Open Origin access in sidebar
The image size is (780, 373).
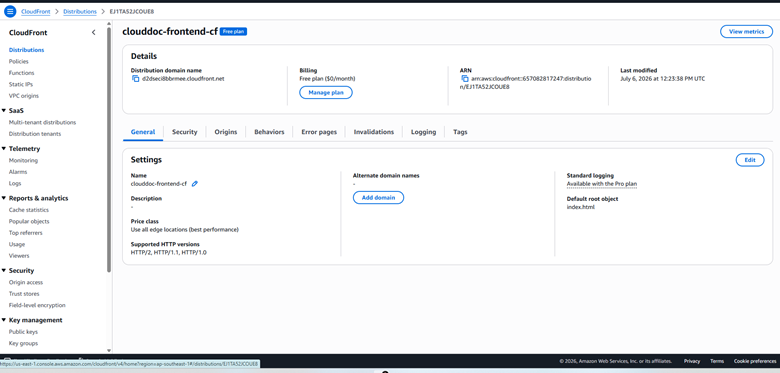26,282
